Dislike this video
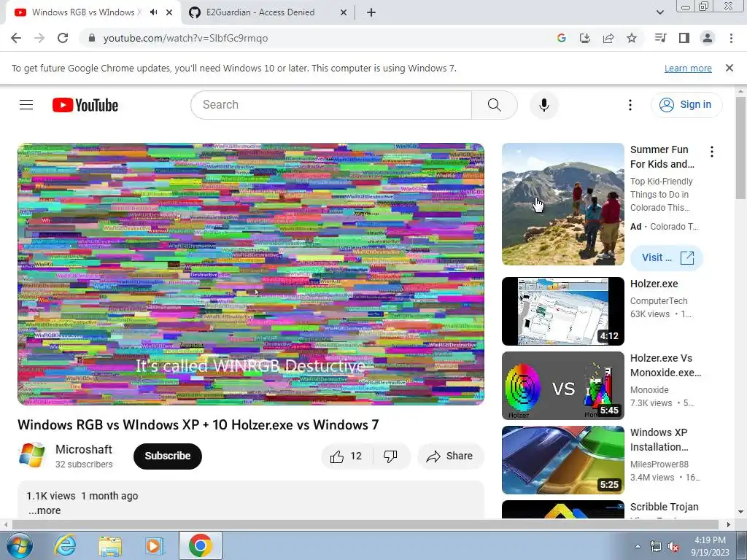Image resolution: width=747 pixels, height=560 pixels. tap(390, 456)
